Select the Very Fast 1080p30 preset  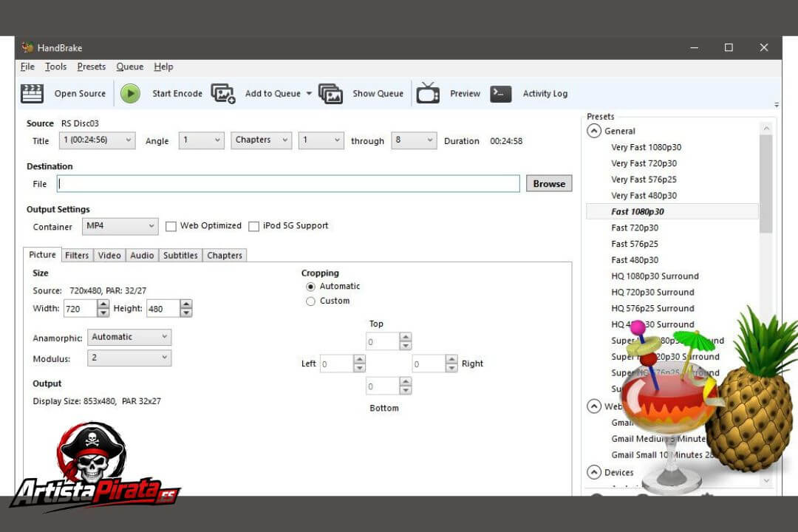647,147
